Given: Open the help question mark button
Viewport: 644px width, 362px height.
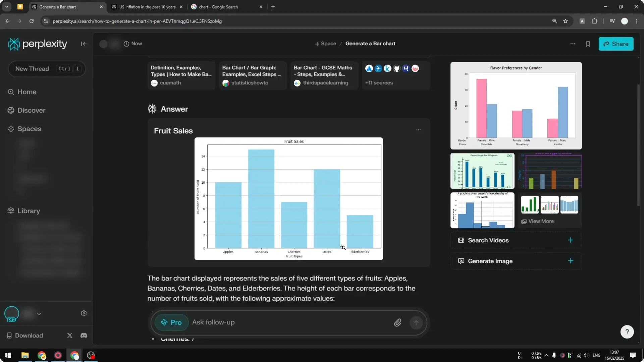Looking at the screenshot, I should [627, 331].
